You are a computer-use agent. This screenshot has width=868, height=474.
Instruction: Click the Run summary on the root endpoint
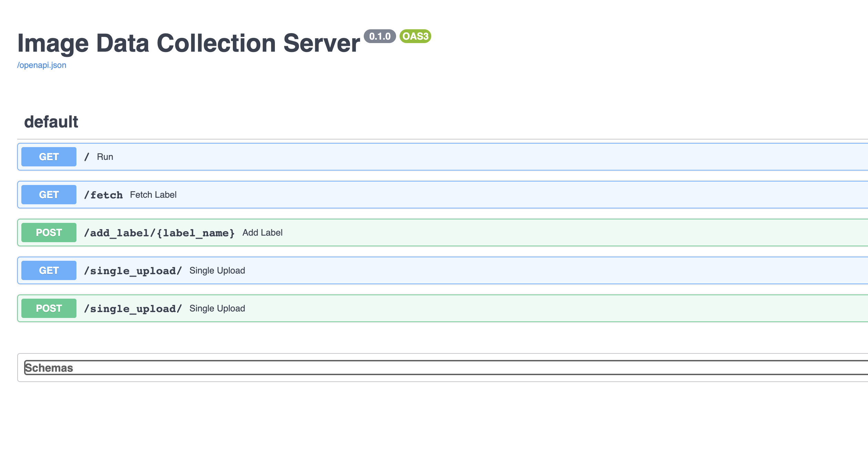(105, 157)
